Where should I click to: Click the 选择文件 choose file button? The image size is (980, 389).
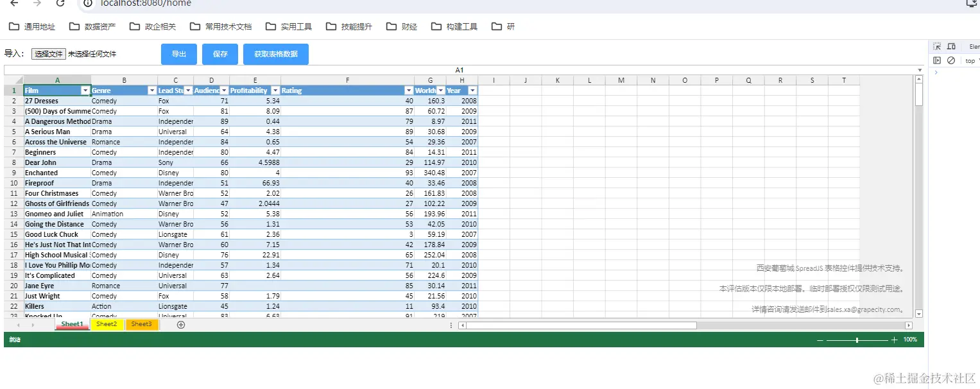coord(49,54)
